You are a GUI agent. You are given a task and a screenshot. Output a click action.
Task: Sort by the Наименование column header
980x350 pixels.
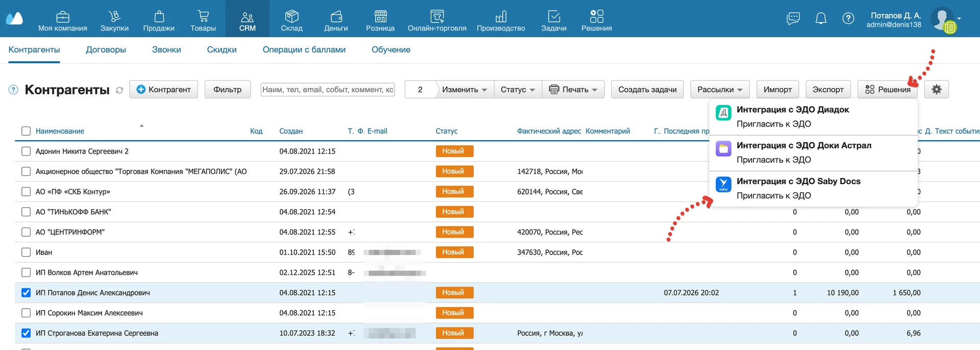click(60, 131)
